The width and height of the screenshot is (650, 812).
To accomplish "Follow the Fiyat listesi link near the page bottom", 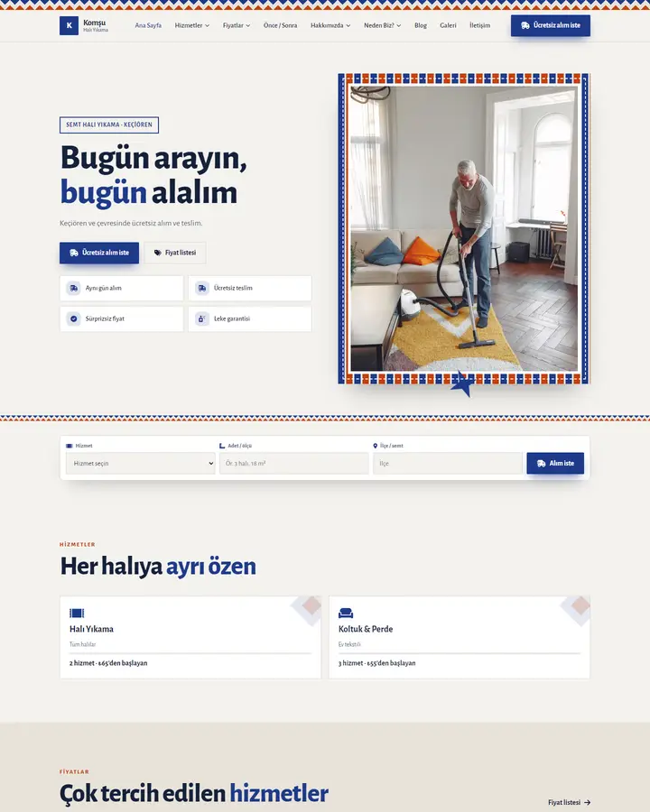I will click(x=569, y=803).
